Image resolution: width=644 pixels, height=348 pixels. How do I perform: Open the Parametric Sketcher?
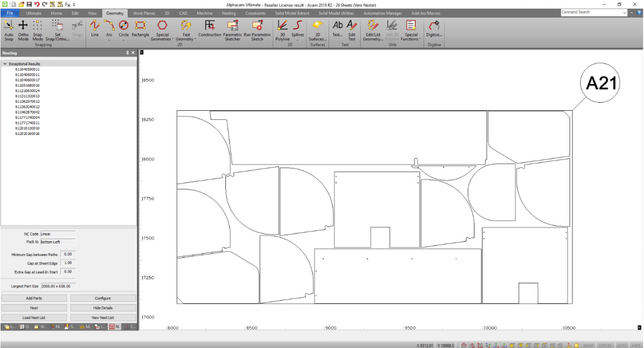pyautogui.click(x=232, y=30)
